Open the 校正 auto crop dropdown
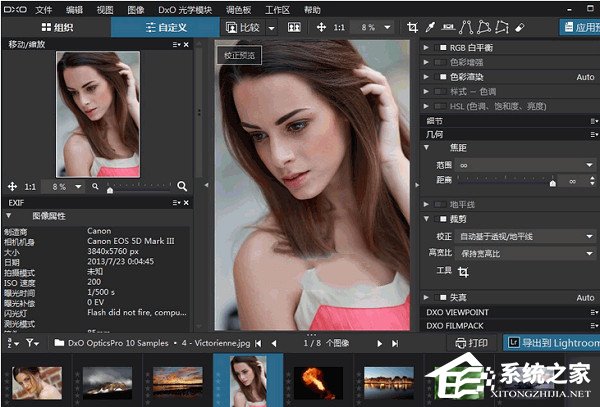Screen dimensions: 600x407 [x=525, y=236]
